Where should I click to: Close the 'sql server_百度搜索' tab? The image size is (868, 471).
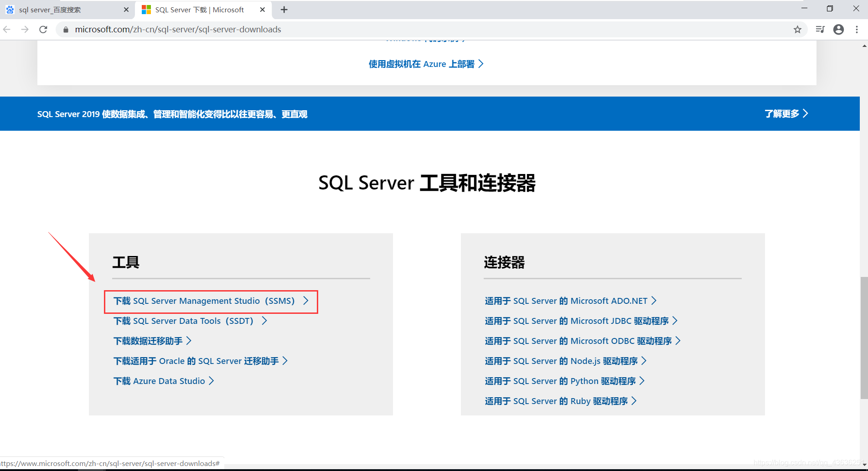coord(126,10)
